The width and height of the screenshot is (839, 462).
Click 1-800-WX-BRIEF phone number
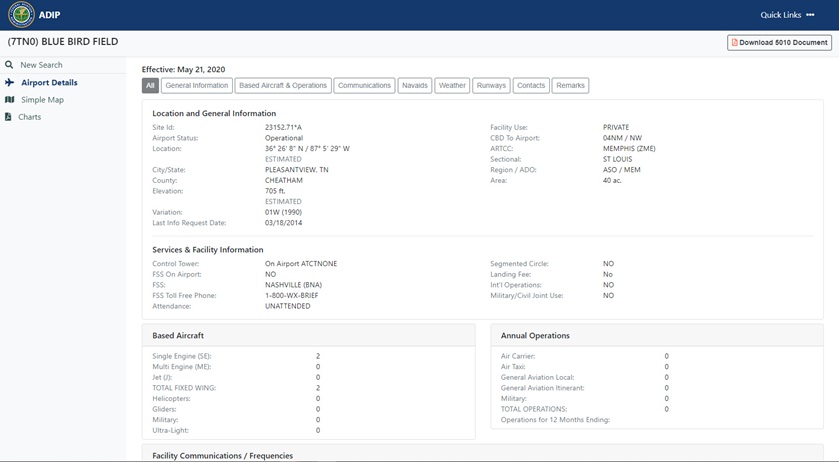(292, 296)
